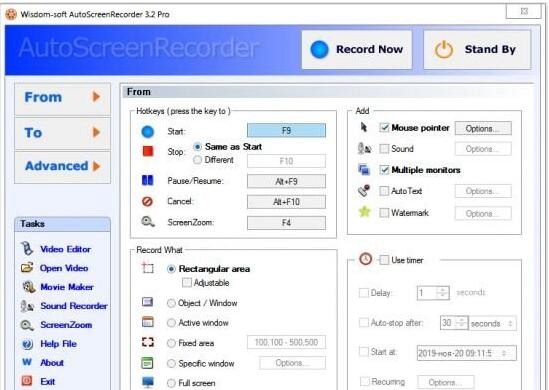Screen dimensions: 549x390
Task: Enable the Watermark checkbox
Action: pos(384,213)
